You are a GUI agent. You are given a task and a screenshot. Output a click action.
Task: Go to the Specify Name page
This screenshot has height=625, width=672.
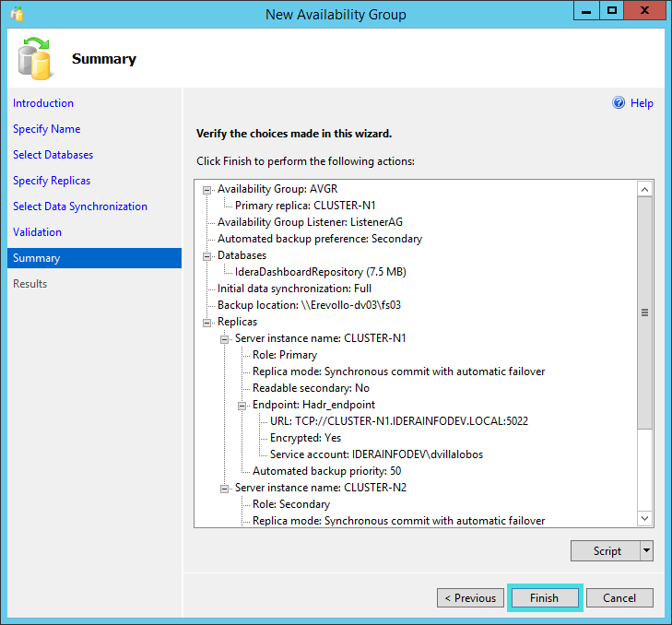tap(47, 129)
